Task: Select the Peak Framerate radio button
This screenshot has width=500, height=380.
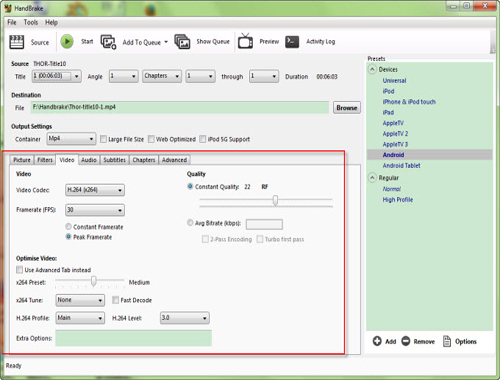Action: click(68, 237)
